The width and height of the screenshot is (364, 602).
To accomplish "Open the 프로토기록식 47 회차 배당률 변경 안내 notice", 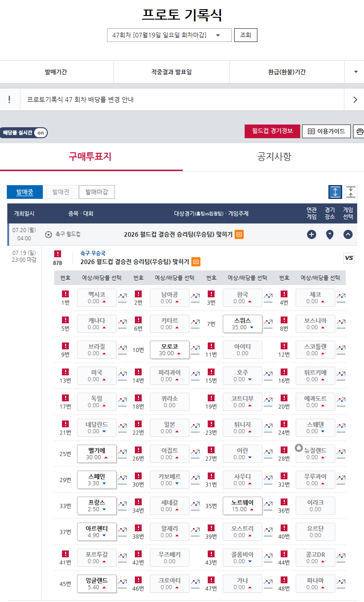I will click(x=81, y=99).
